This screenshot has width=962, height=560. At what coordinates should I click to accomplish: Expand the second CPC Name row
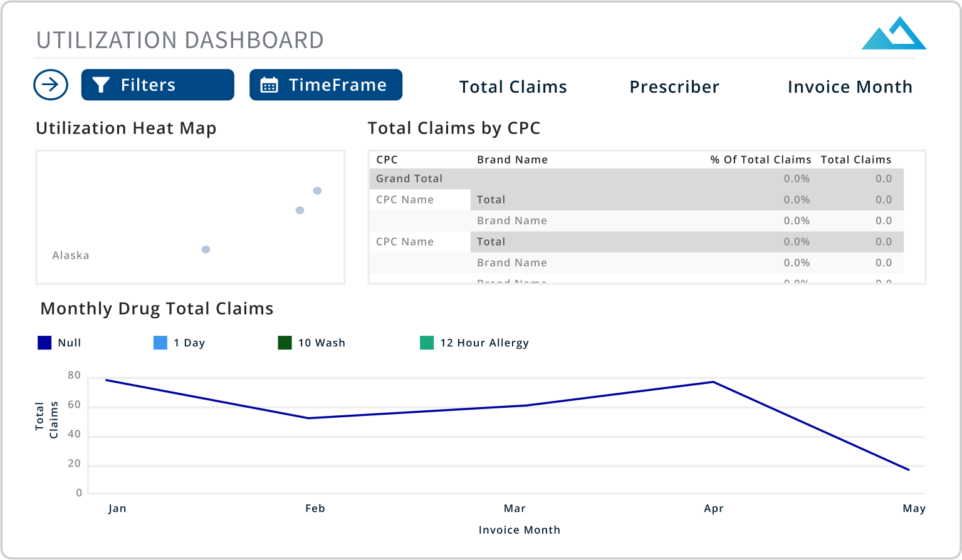pyautogui.click(x=405, y=242)
